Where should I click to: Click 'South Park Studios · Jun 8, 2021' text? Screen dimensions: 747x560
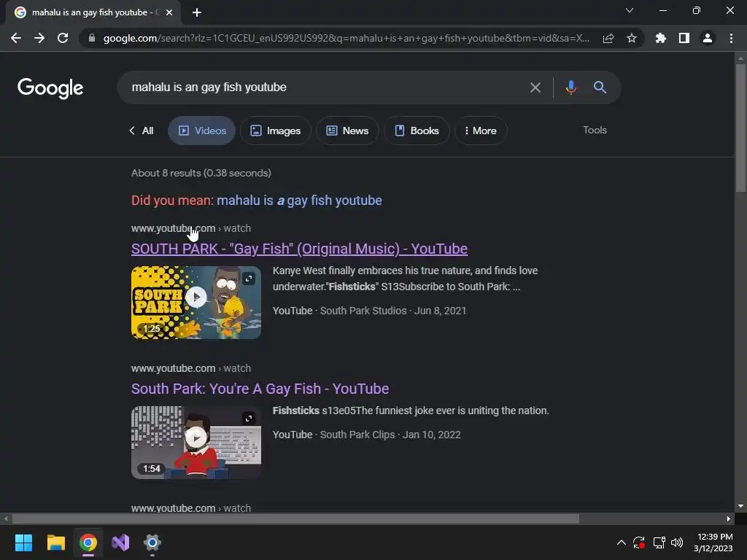393,311
